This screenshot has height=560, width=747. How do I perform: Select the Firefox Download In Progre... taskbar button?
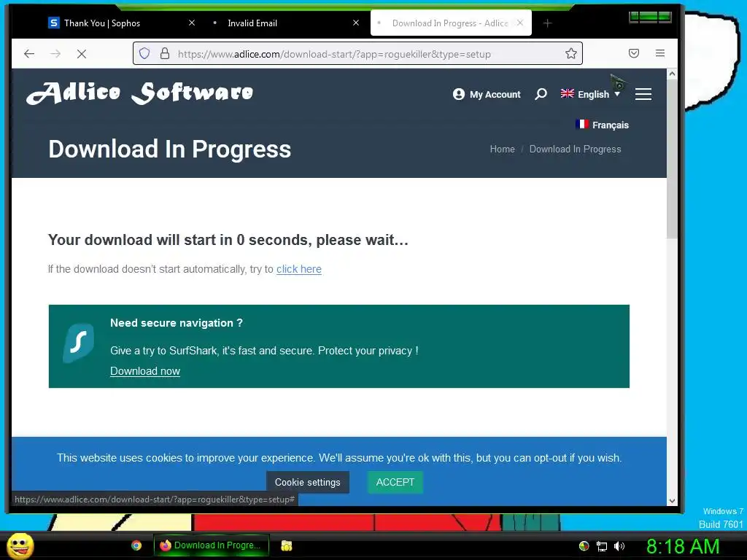pos(211,545)
